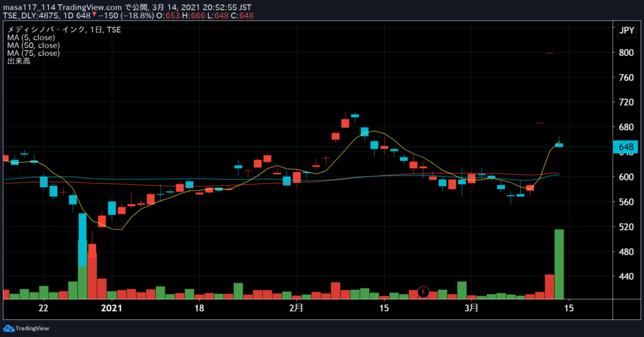Click the TSE_DLY:4875 ticker header text
The image size is (644, 337).
31,16
